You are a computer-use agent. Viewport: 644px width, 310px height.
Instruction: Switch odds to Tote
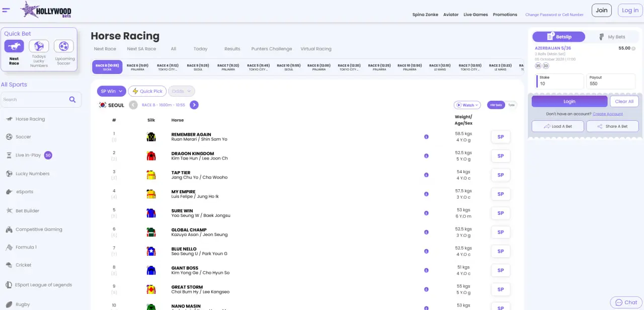[512, 105]
